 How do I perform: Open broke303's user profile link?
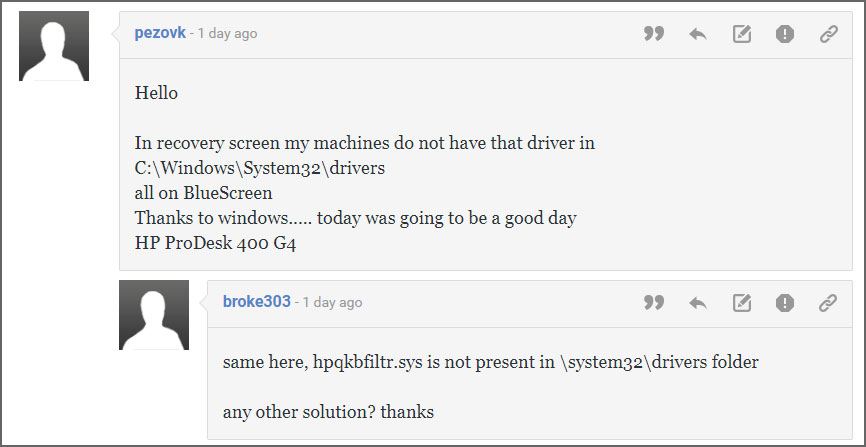click(257, 302)
